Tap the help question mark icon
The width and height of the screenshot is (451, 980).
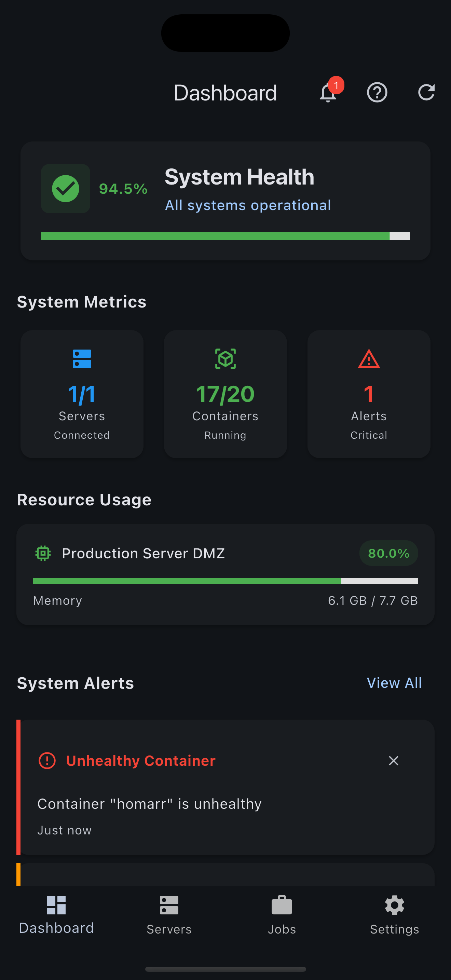click(x=377, y=93)
